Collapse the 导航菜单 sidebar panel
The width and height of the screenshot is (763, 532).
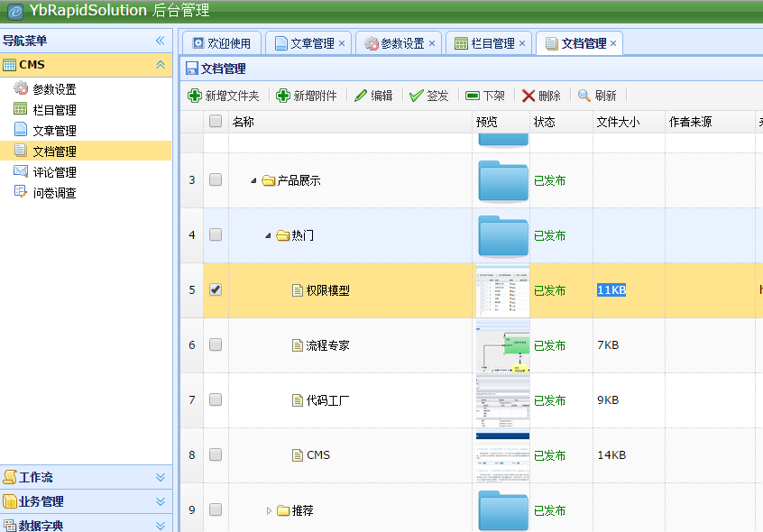(x=161, y=41)
